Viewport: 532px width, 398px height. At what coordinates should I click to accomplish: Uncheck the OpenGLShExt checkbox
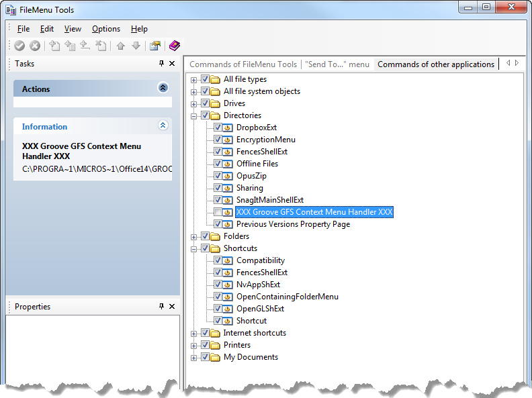218,309
